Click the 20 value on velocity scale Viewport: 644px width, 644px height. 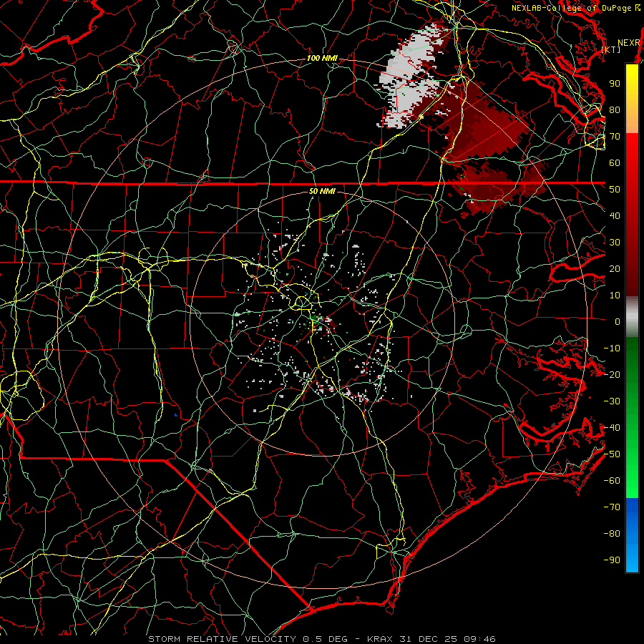click(x=615, y=269)
